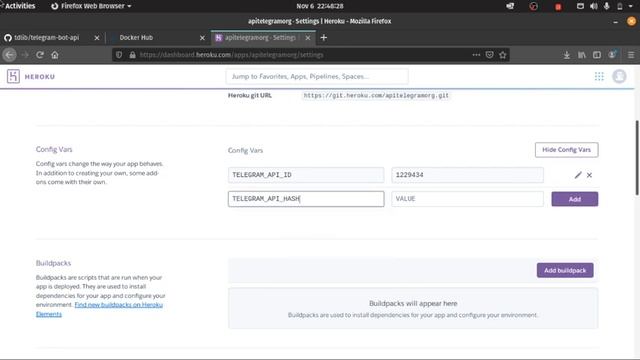Viewport: 640px width, 360px height.
Task: Close the apitelegramorg Settings tab
Action: click(x=308, y=38)
